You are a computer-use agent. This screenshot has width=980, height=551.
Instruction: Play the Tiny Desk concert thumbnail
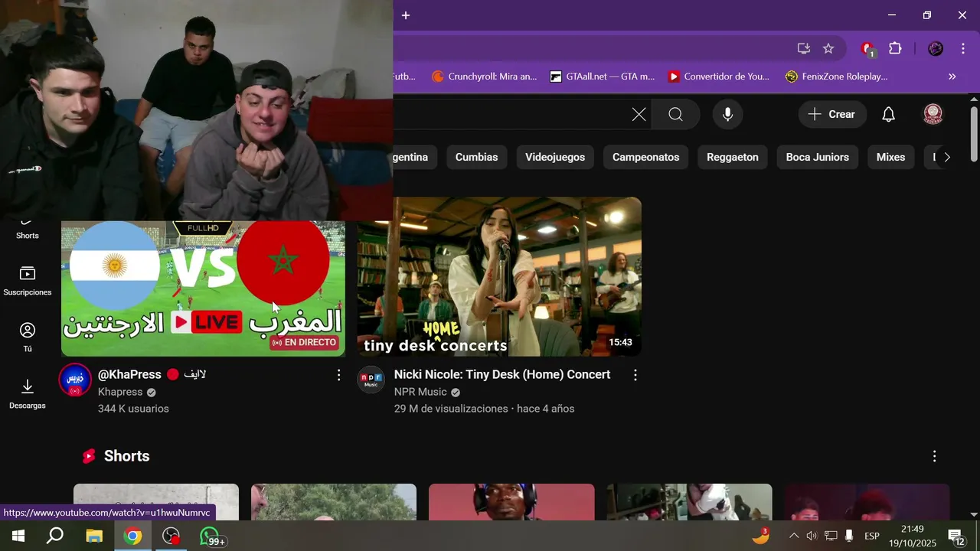coord(499,276)
